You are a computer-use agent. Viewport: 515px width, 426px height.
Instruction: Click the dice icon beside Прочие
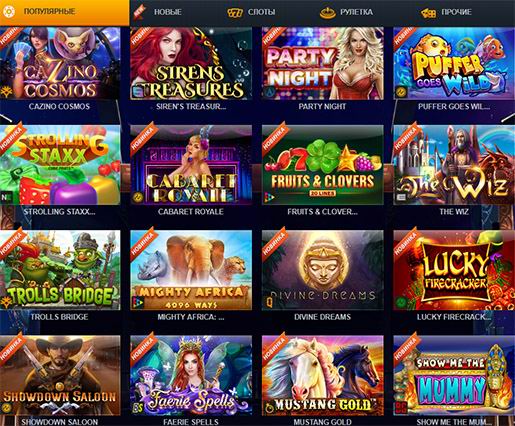tap(428, 13)
